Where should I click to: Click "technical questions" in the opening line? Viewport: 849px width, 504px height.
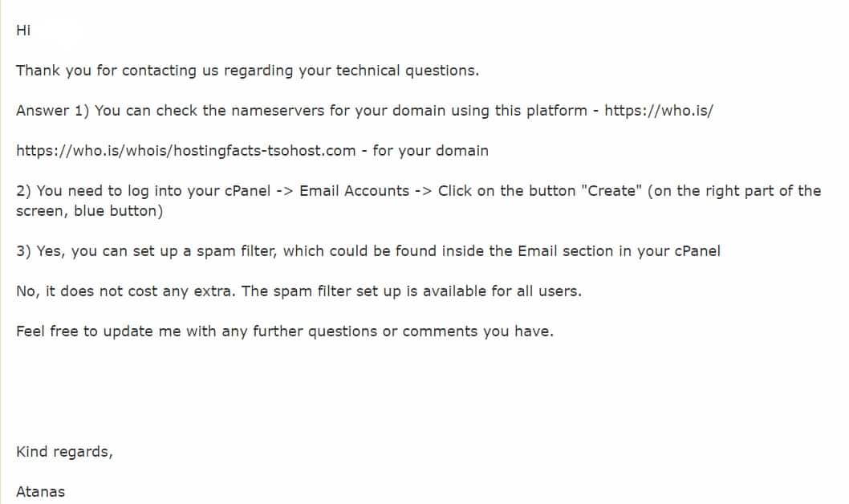407,71
